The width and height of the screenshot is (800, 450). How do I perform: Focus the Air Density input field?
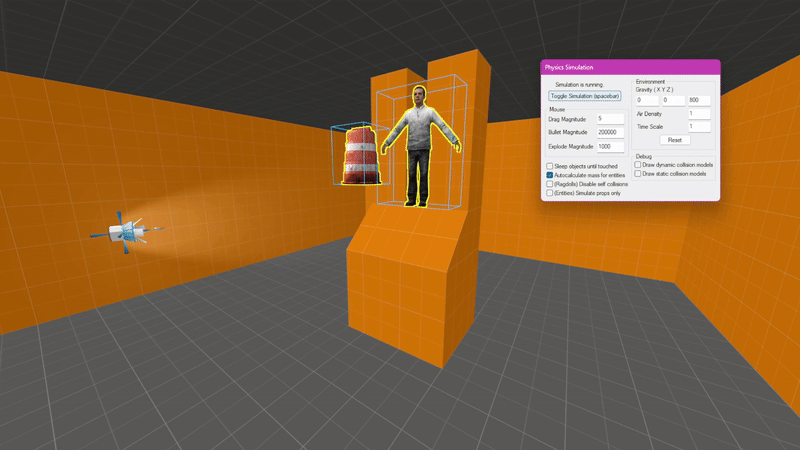pos(698,114)
